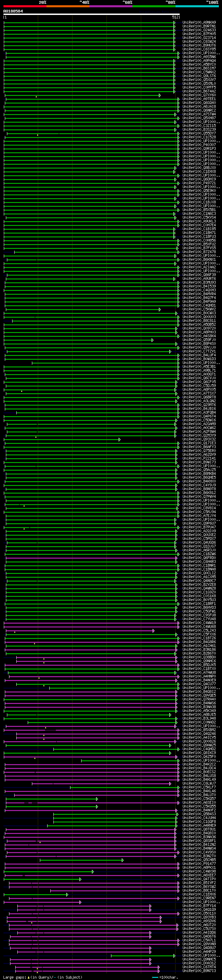Select the UniRef100_B2VZE8 label
This screenshot has width=222, height=980.
point(199,584)
